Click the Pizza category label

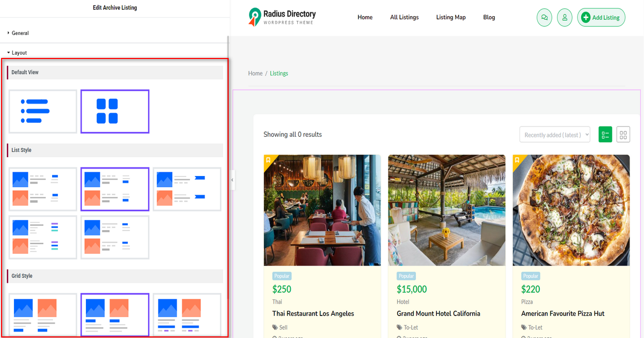528,302
